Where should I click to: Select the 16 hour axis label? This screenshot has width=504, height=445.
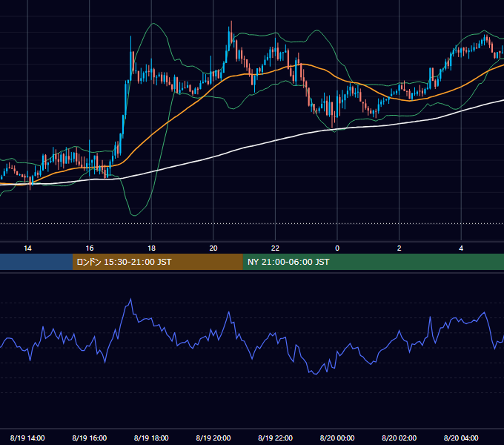90,248
